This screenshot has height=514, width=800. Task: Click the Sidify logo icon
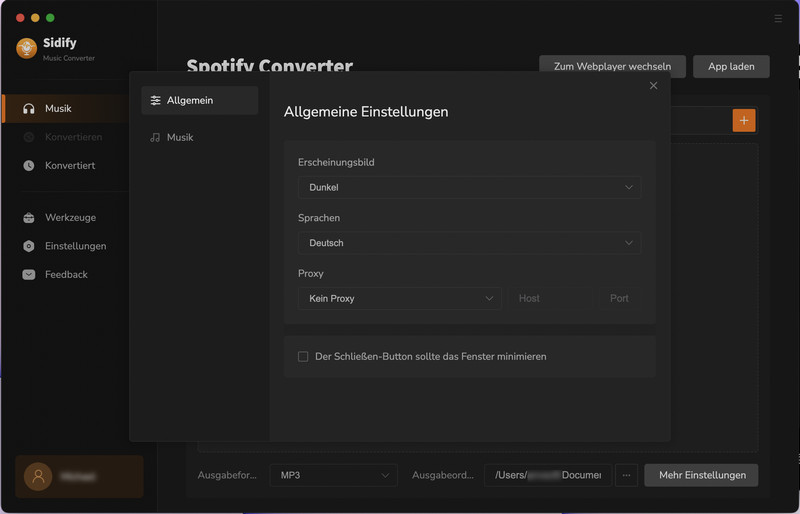click(x=27, y=48)
